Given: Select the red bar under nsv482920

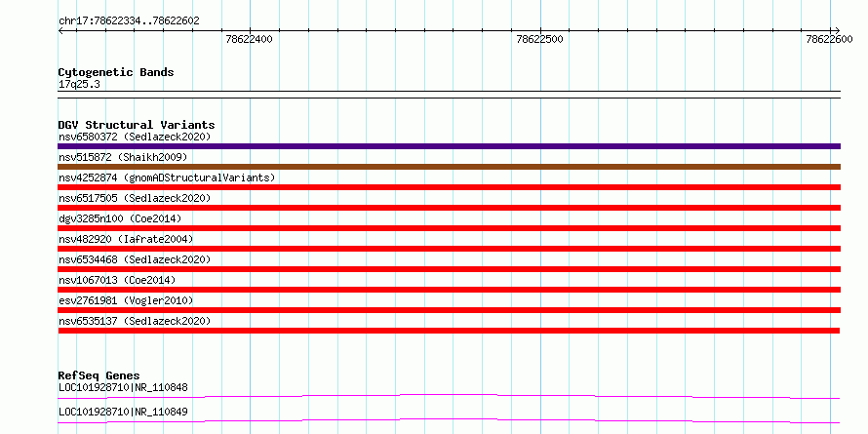Looking at the screenshot, I should coord(449,249).
